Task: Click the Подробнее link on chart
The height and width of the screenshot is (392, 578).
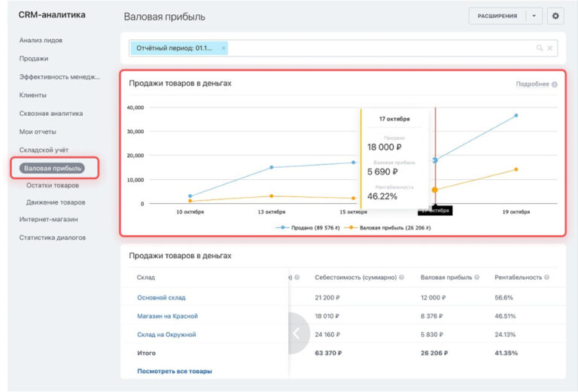Action: (532, 84)
